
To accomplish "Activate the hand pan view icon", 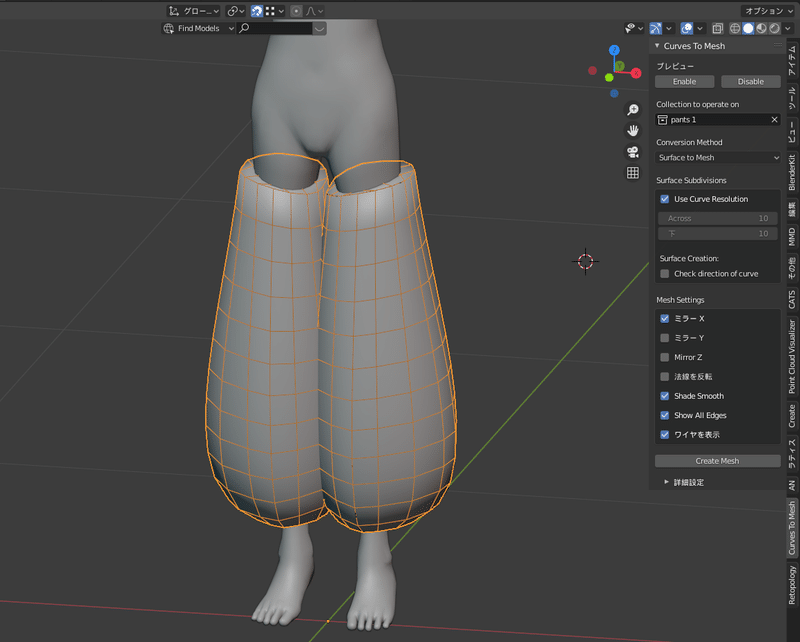I will point(633,131).
